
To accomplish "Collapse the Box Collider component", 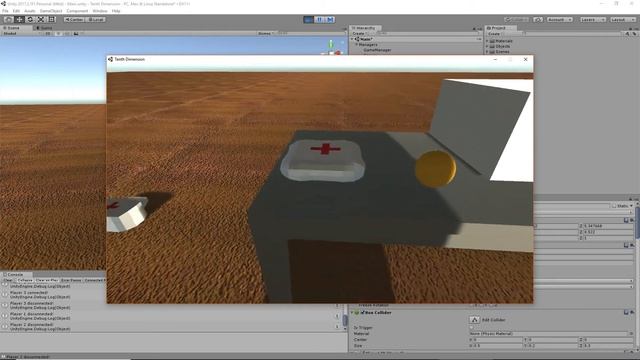I will [353, 313].
